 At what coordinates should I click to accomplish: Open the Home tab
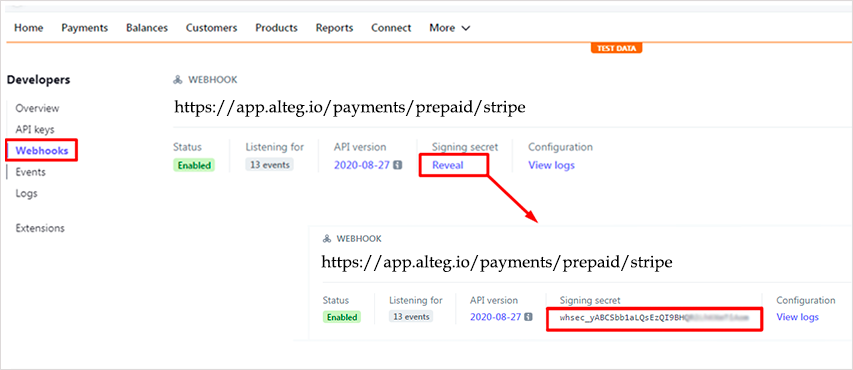point(28,28)
